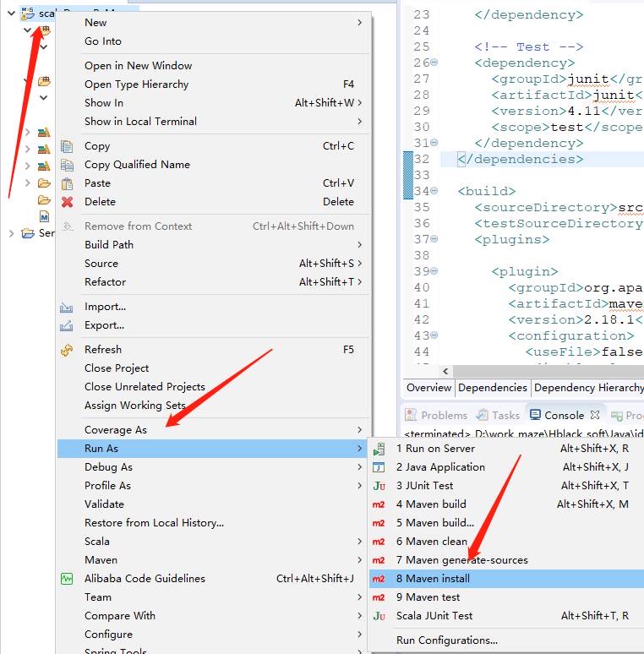Image resolution: width=644 pixels, height=654 pixels.
Task: Collapse the dependency fold at line 26
Action: [434, 63]
